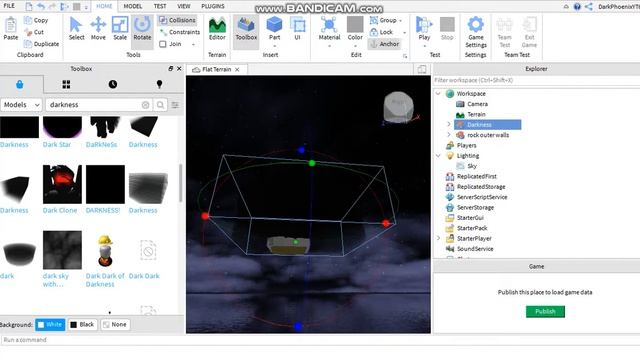Image resolution: width=640 pixels, height=360 pixels.
Task: Click the Paste clipboard icon
Action: [11, 29]
